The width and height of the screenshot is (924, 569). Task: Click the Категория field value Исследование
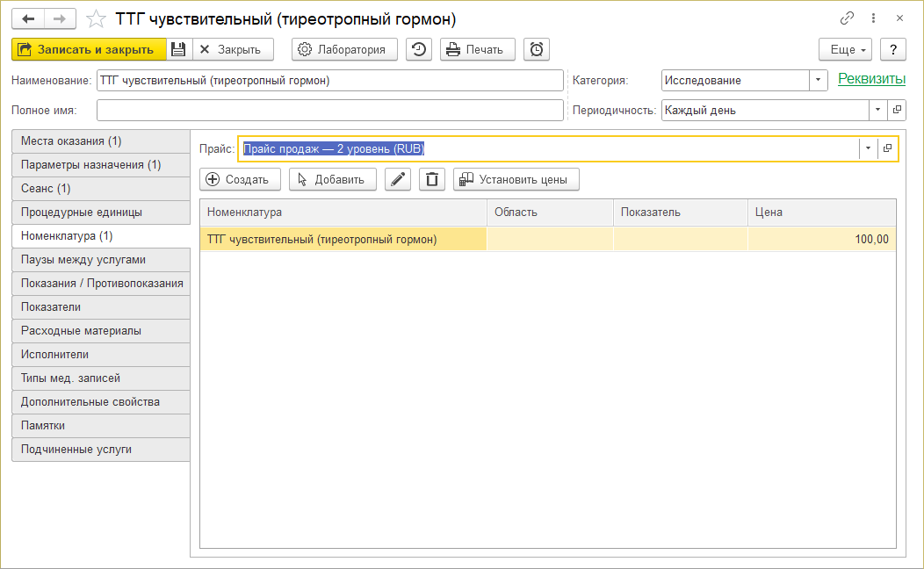pyautogui.click(x=735, y=80)
